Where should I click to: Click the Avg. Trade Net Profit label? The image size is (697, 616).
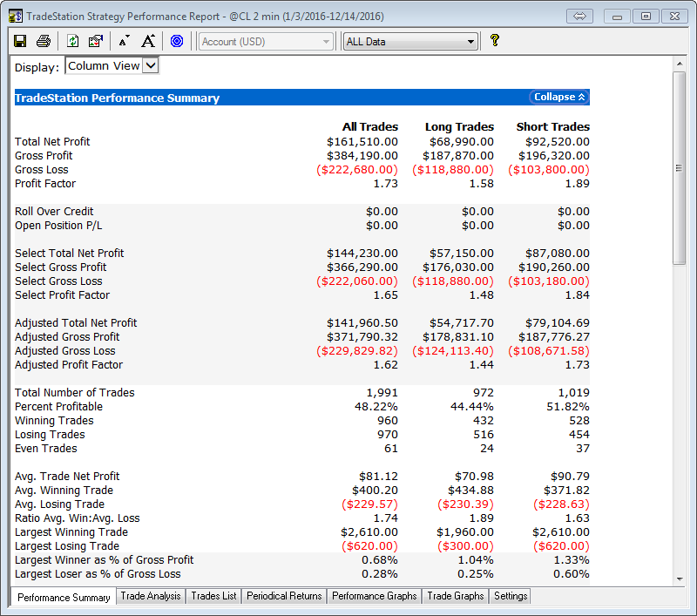click(67, 476)
